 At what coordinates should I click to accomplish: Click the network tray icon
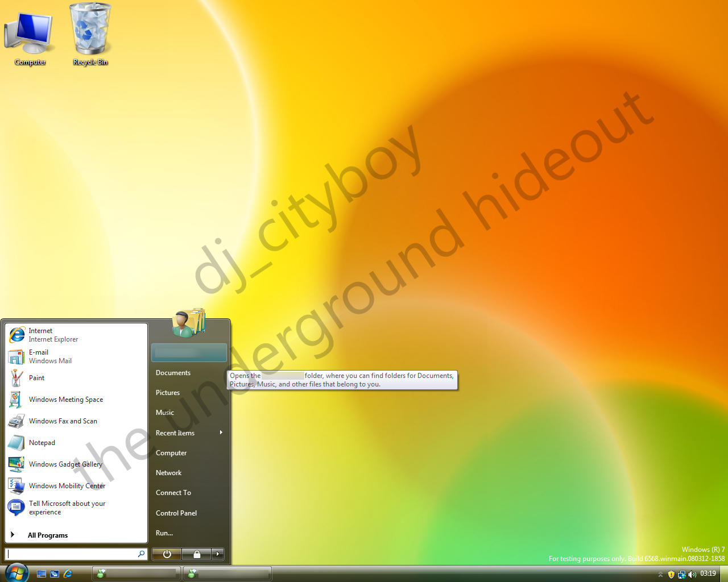point(681,575)
